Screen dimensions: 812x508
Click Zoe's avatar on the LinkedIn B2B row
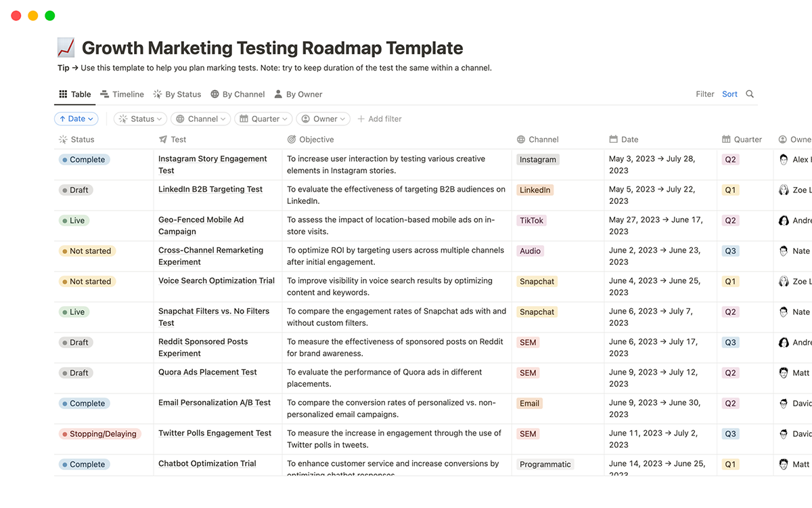click(783, 190)
